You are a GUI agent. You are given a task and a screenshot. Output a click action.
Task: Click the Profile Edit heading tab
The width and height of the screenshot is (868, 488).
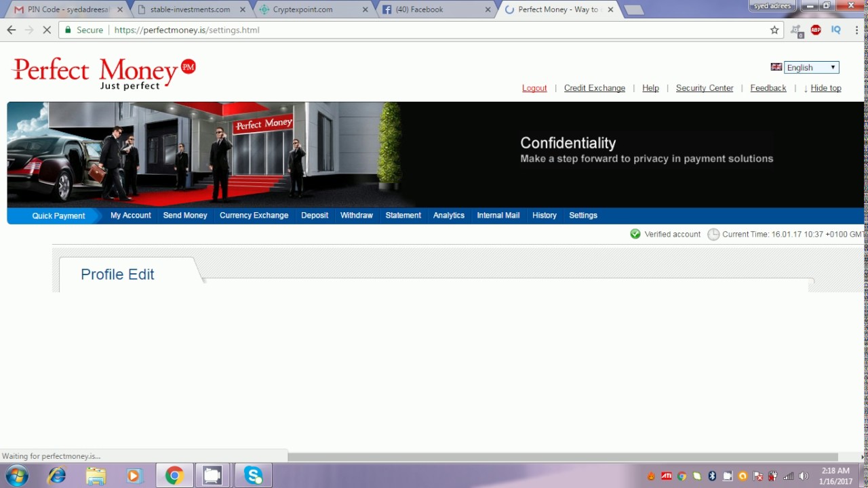(117, 274)
